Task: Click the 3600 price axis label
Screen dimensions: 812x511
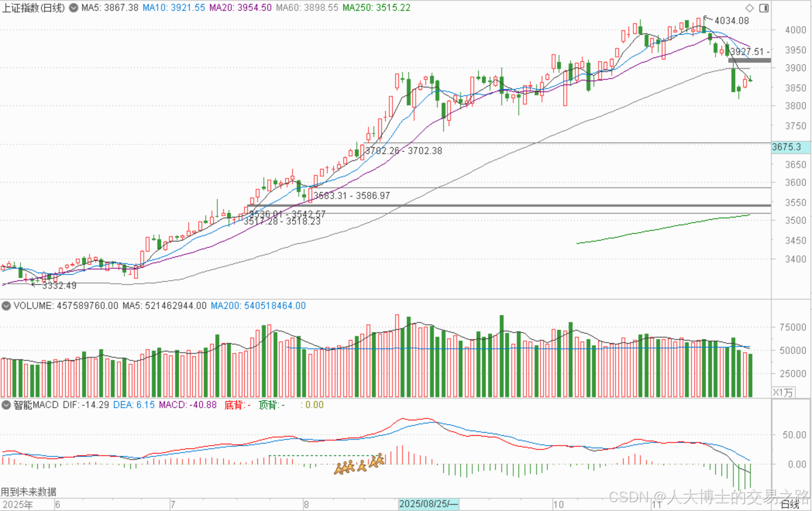Action: (x=795, y=182)
